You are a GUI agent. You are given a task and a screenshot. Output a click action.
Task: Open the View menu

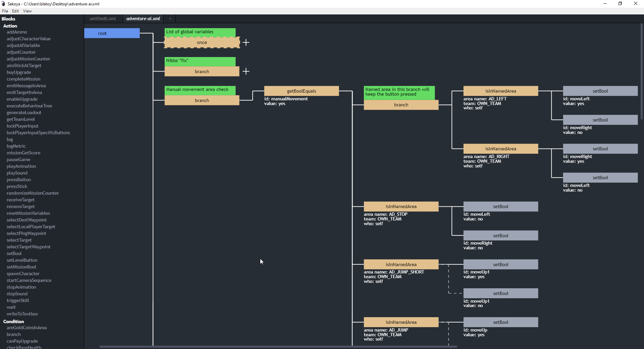click(x=27, y=11)
